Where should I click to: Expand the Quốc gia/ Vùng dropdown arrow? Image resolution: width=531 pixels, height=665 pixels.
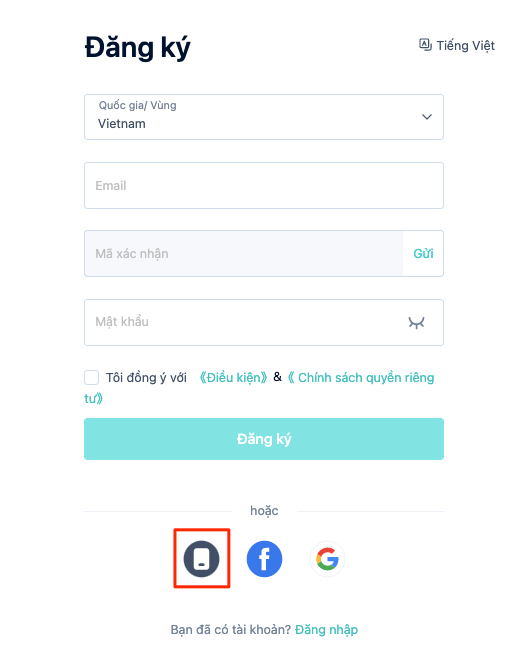point(427,117)
